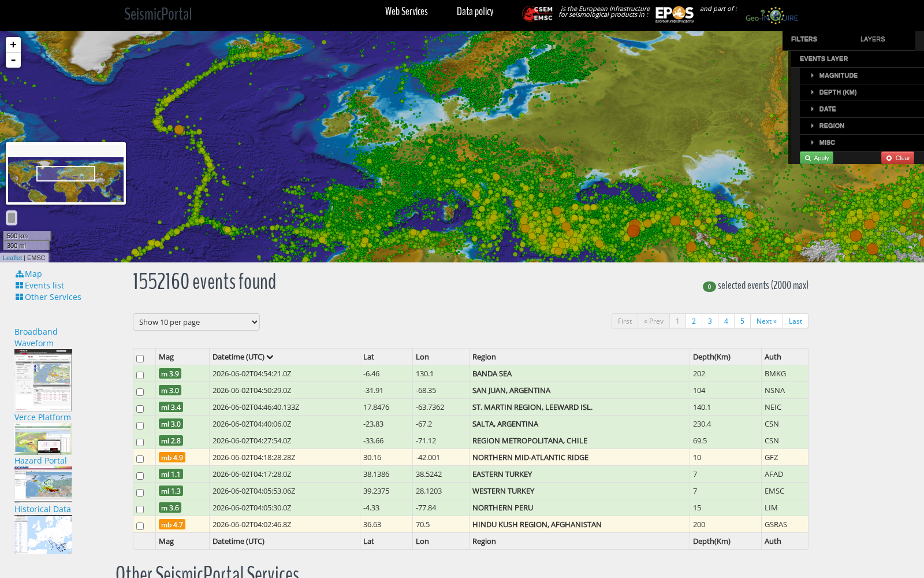This screenshot has height=578, width=924.
Task: Check the SALTA, ARGENTINA event row
Action: [x=140, y=425]
